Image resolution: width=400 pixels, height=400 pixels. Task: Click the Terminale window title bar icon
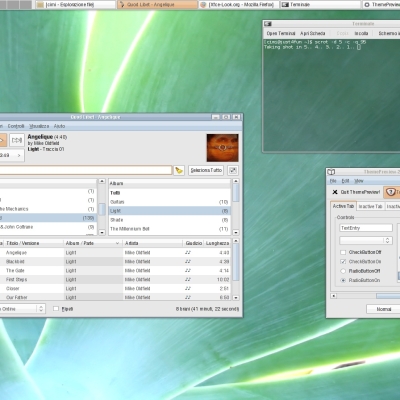(268, 24)
